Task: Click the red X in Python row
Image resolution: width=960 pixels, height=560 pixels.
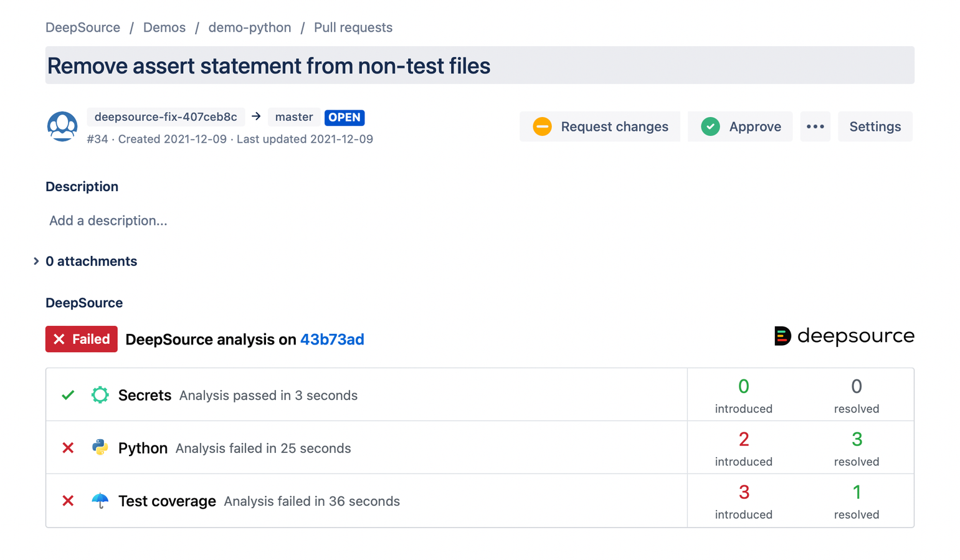Action: (68, 448)
